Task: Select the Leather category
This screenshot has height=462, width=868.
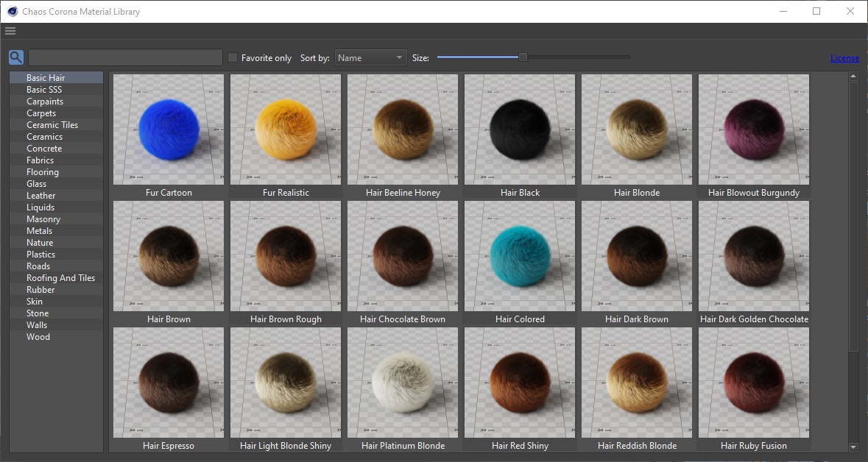Action: (56, 195)
